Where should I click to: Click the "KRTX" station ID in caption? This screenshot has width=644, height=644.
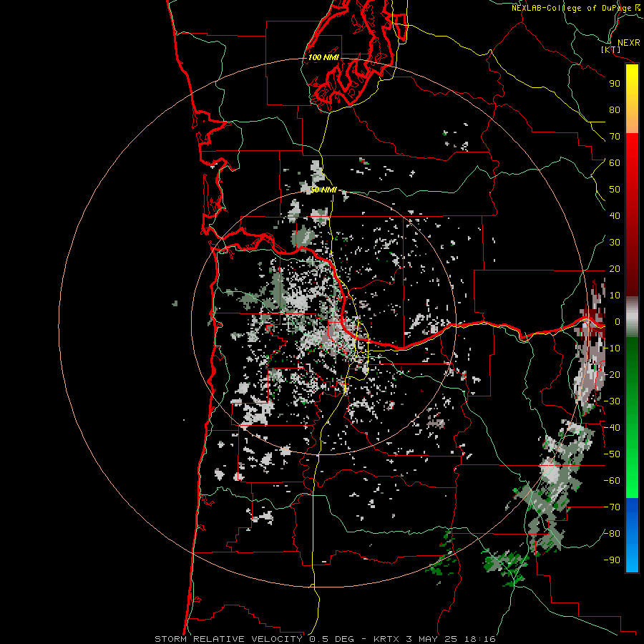pos(387,639)
